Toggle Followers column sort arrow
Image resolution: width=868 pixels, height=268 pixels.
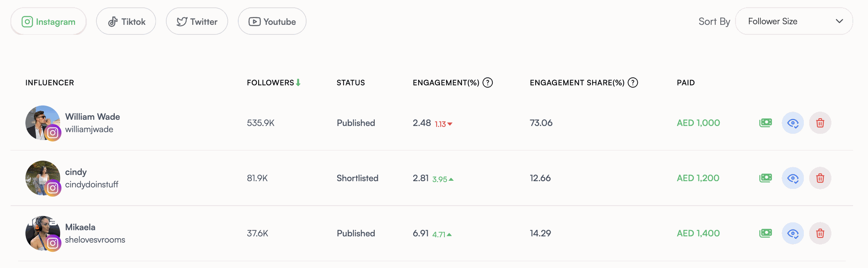tap(298, 83)
